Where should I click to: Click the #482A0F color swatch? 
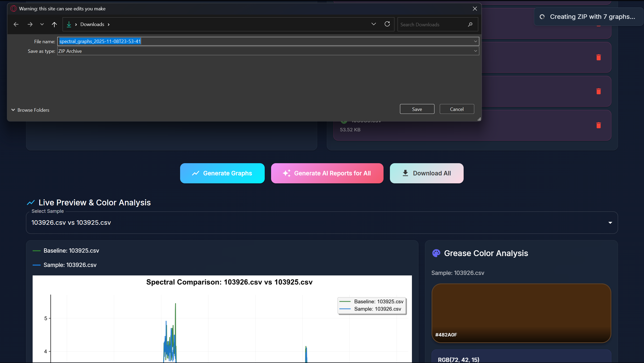coord(521,313)
